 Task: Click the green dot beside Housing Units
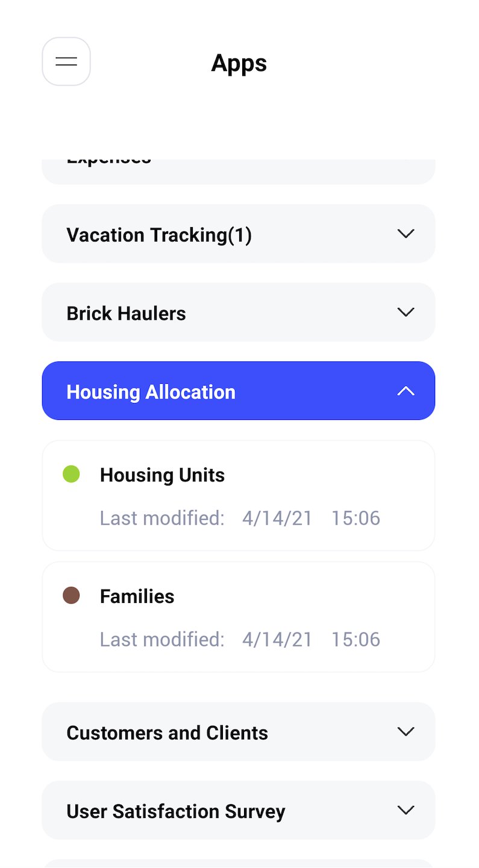71,474
